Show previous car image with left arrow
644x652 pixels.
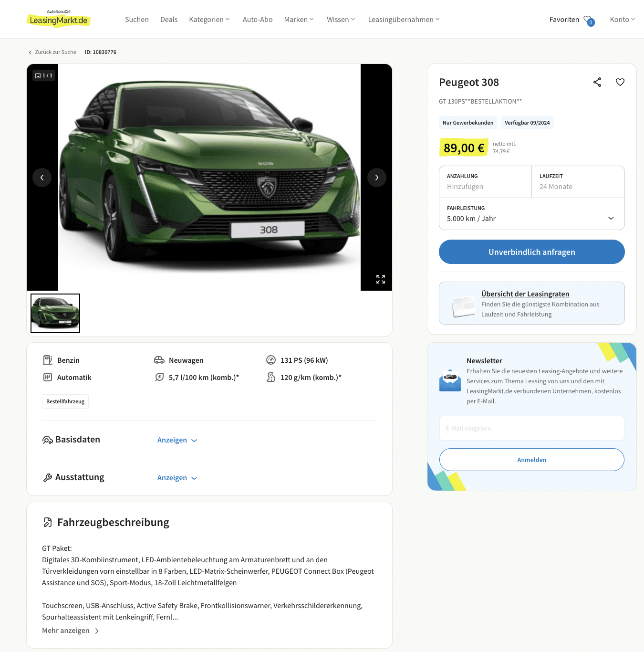point(42,178)
